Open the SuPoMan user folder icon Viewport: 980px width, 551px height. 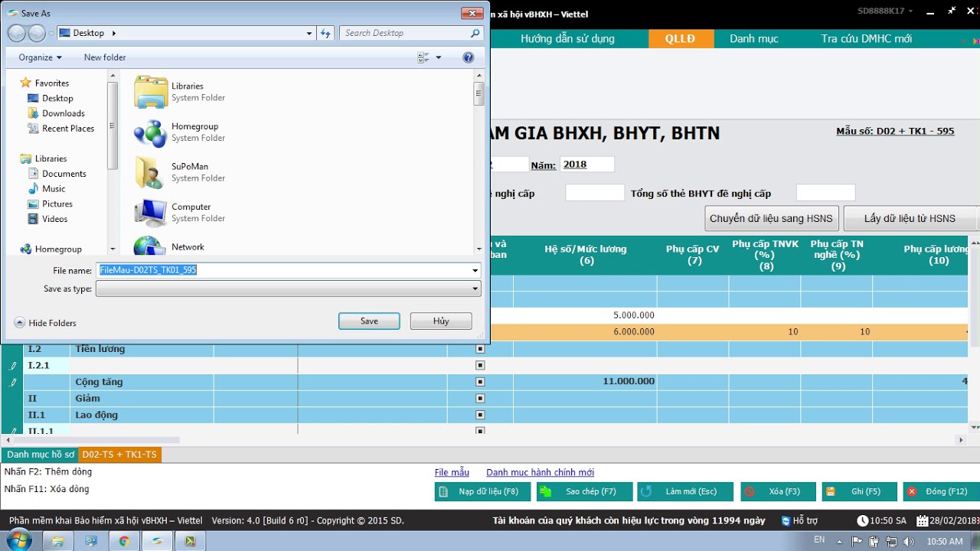coord(150,172)
